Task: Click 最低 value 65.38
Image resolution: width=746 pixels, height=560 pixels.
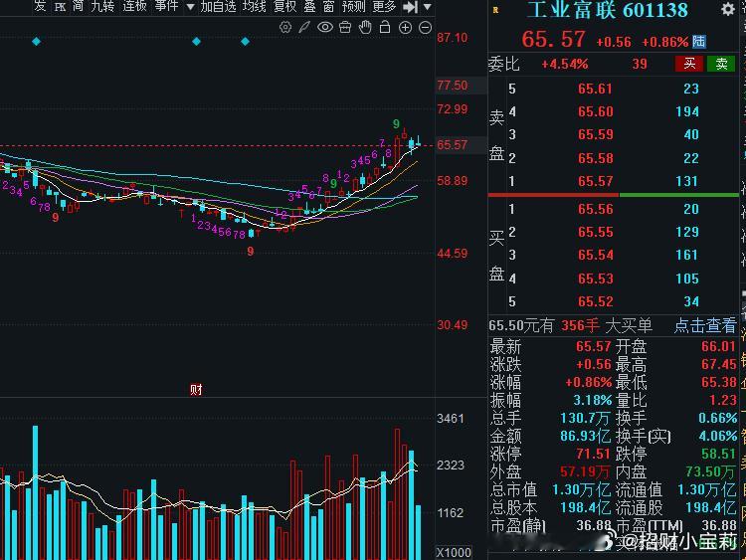Action: point(718,382)
